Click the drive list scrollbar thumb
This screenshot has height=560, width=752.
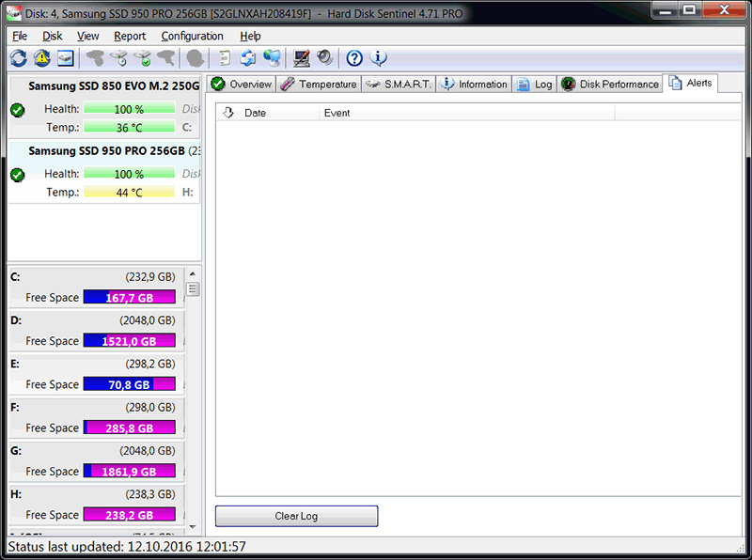coord(193,289)
